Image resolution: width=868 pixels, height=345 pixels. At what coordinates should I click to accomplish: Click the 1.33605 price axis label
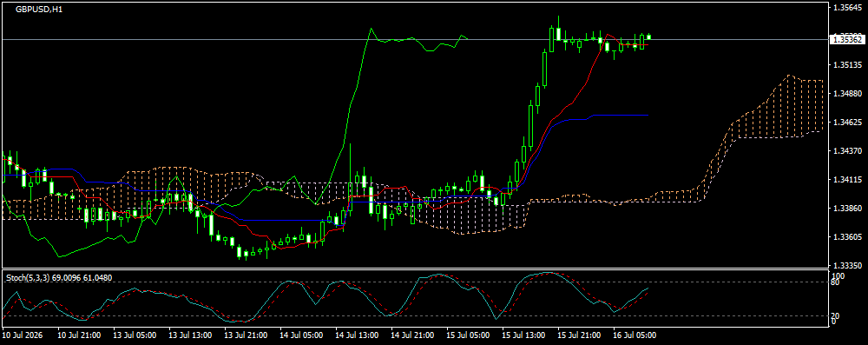pos(847,237)
